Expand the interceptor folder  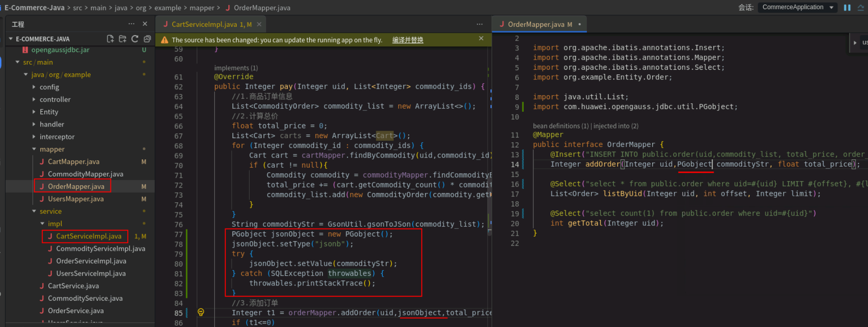34,137
